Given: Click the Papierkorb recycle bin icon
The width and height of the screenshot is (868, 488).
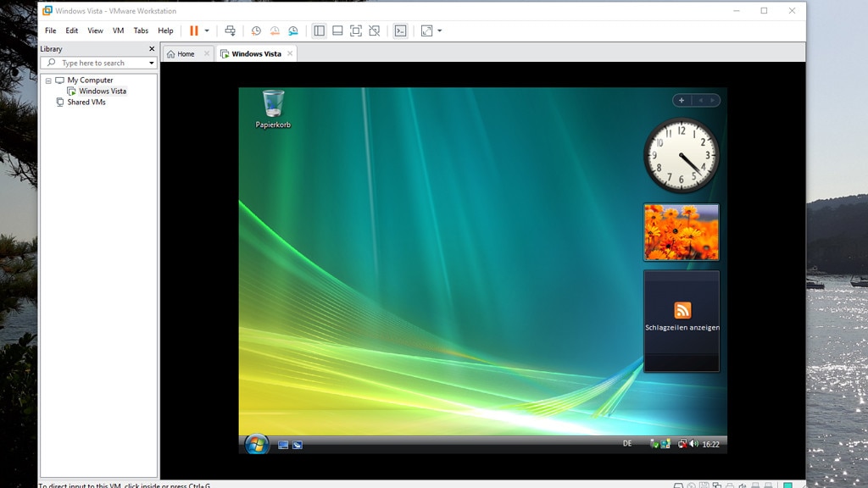Looking at the screenshot, I should pos(273,109).
